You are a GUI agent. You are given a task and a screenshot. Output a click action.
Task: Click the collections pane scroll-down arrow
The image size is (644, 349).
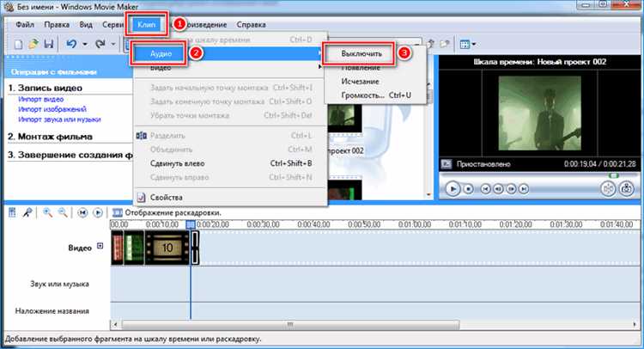pos(429,194)
